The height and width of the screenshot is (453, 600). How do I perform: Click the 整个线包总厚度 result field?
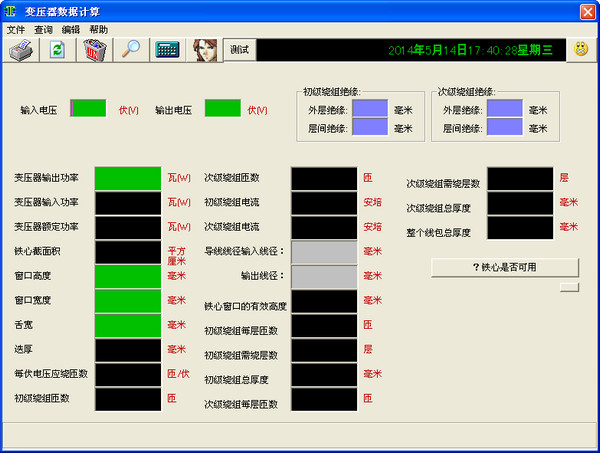click(x=520, y=228)
